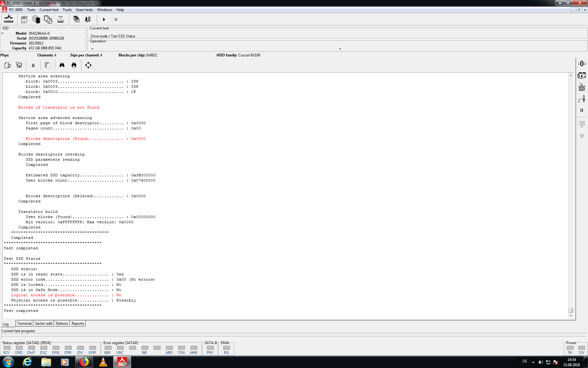Open the drive info scroll icon
Screen dimensions: 588x368
24,19
